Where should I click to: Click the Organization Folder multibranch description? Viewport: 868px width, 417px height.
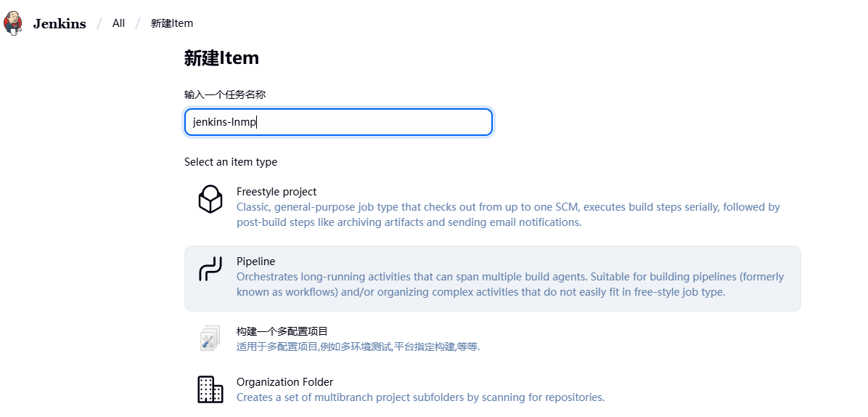(421, 397)
